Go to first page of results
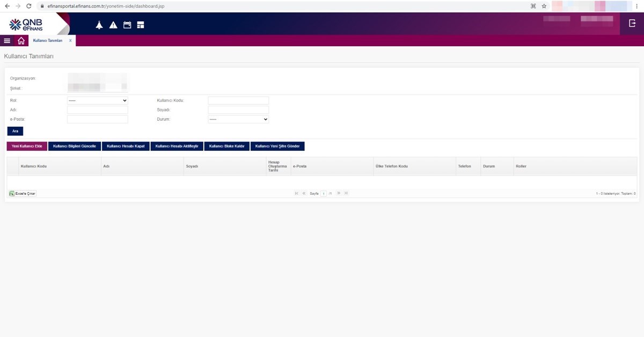The width and height of the screenshot is (644, 337). click(x=297, y=193)
